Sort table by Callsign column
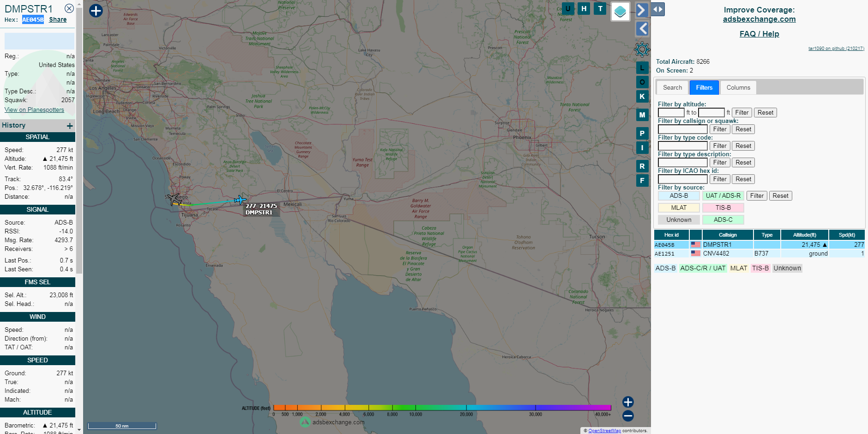 [x=728, y=235]
